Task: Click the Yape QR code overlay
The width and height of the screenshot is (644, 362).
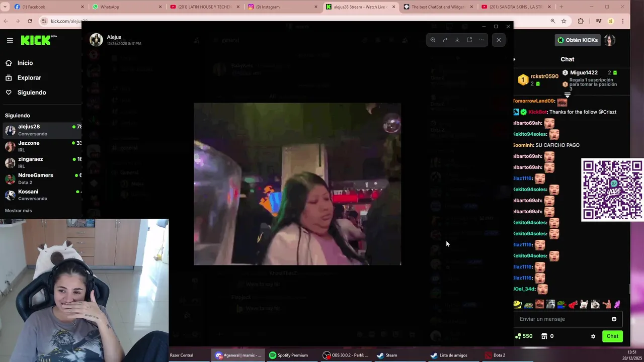Action: [612, 190]
